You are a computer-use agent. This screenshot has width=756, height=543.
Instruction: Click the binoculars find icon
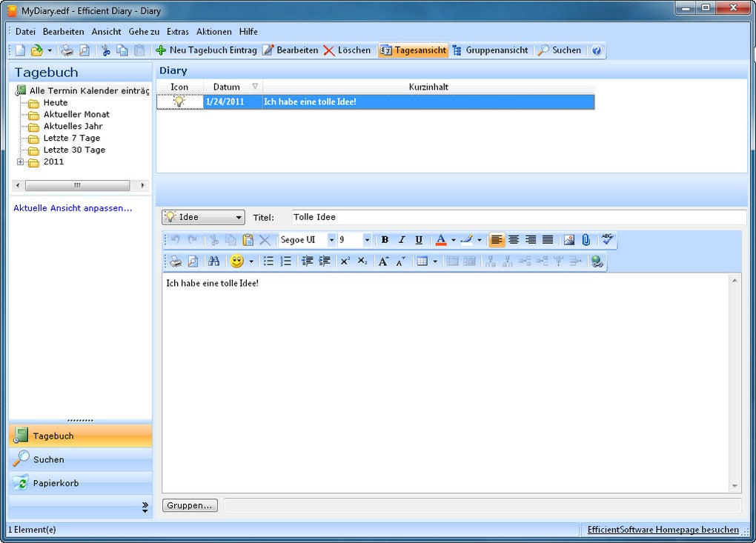213,261
